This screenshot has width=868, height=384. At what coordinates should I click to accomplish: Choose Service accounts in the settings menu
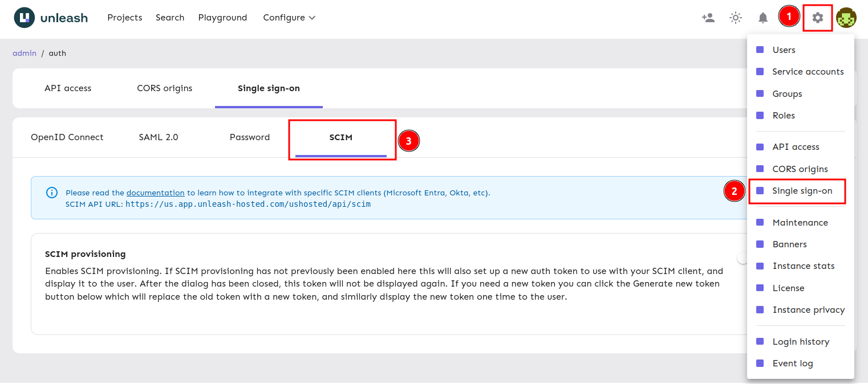[808, 71]
